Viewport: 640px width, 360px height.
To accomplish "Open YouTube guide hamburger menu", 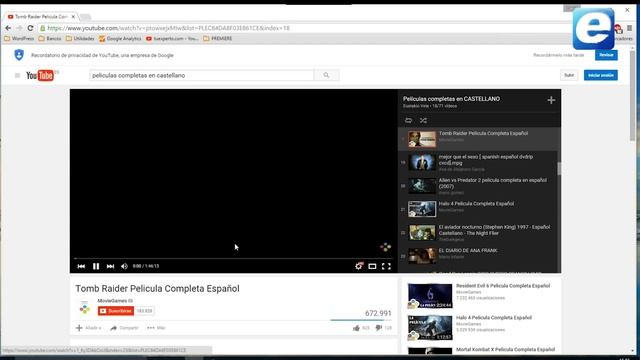I will (x=17, y=75).
